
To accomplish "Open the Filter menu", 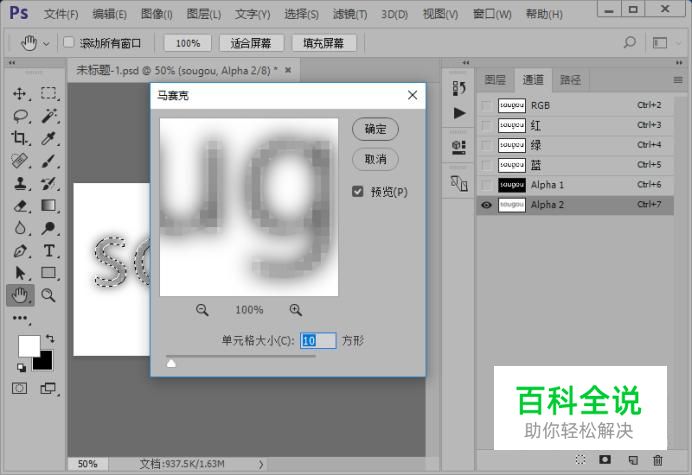I will click(350, 14).
